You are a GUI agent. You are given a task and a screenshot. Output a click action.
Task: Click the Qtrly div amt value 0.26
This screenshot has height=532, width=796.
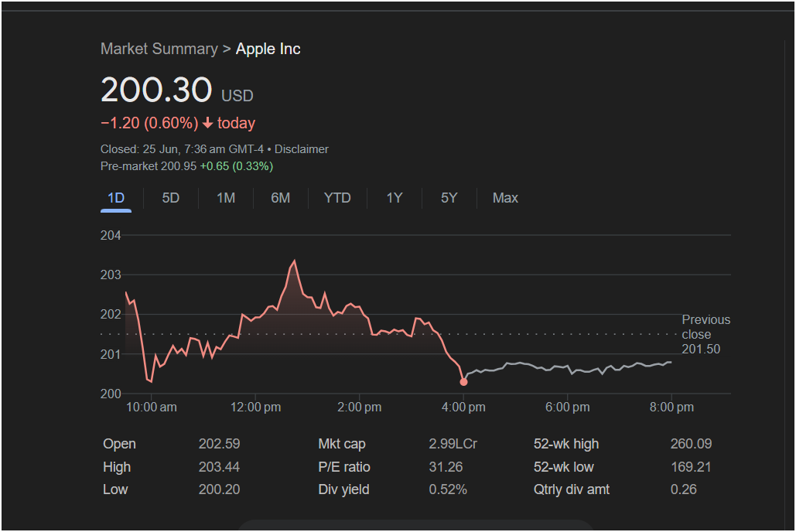click(683, 489)
